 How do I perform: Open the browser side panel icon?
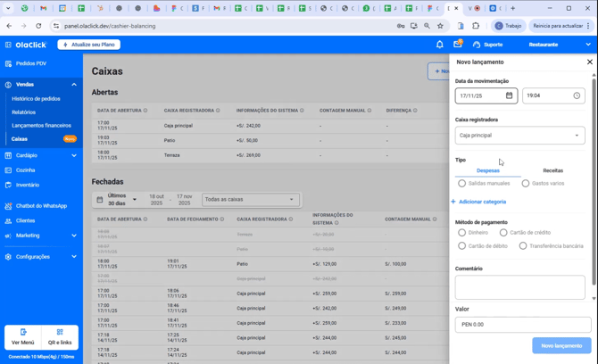point(461,26)
